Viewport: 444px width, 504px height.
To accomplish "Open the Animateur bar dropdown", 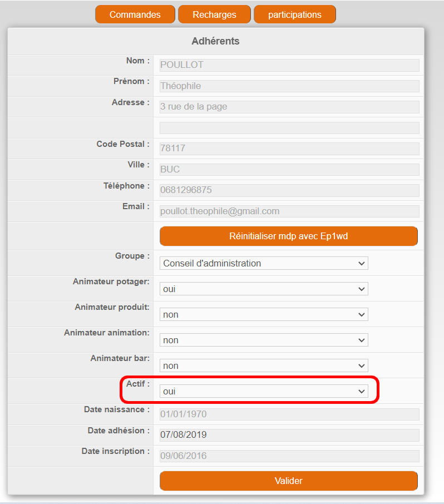I will coord(264,365).
